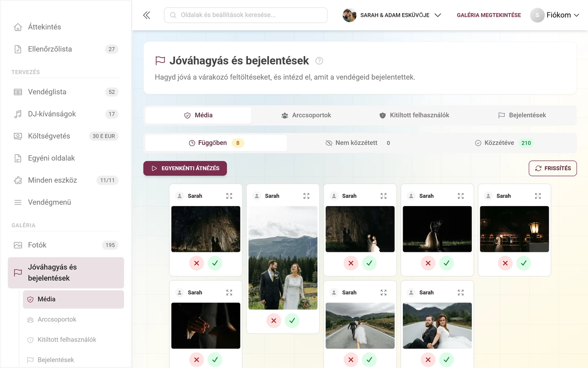Image resolution: width=588 pixels, height=368 pixels.
Task: Approve the couple sitting on road photo
Action: tap(446, 360)
